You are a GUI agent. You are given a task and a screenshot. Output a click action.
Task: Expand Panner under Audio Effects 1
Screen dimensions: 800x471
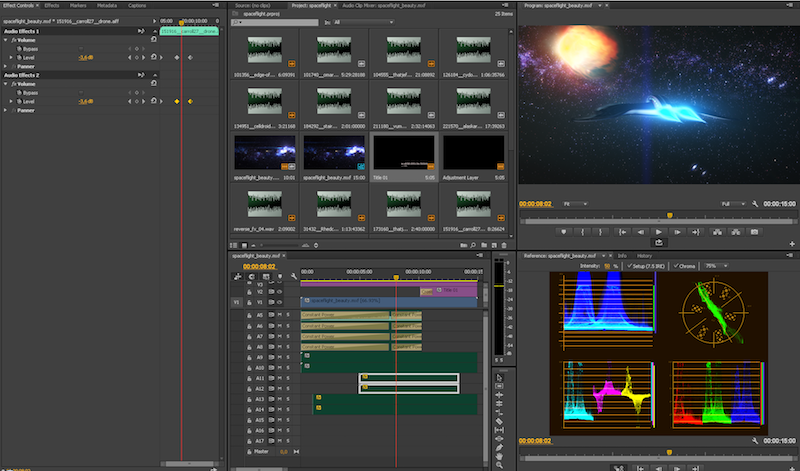point(6,66)
